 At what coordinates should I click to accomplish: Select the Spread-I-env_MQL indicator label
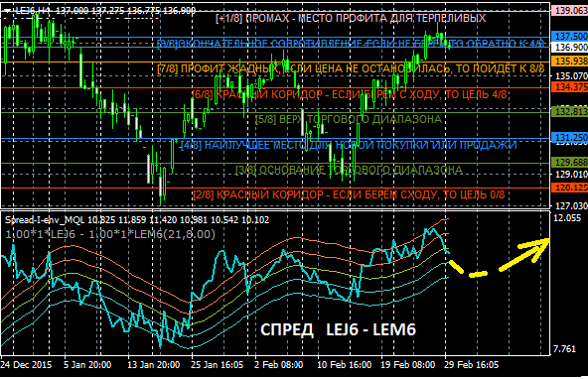click(x=137, y=220)
